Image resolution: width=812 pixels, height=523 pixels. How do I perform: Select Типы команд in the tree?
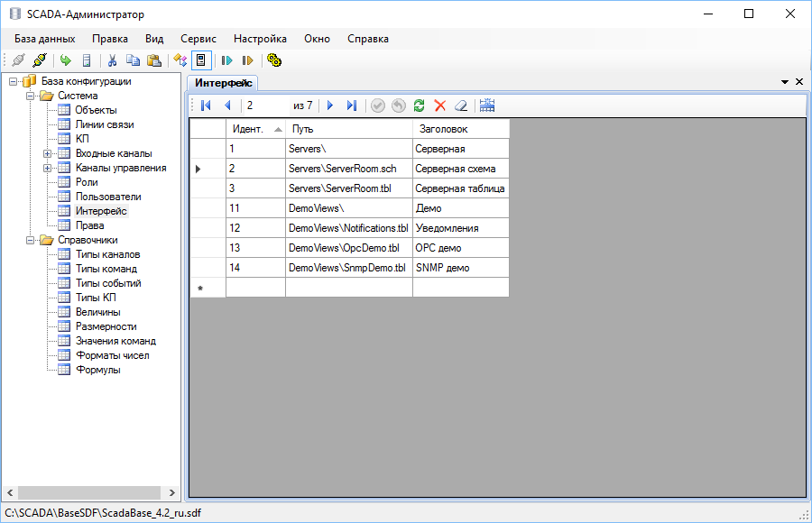[106, 270]
